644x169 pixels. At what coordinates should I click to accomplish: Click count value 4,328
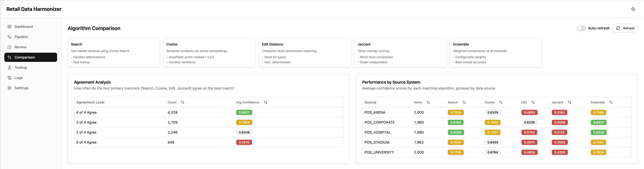[x=172, y=112]
